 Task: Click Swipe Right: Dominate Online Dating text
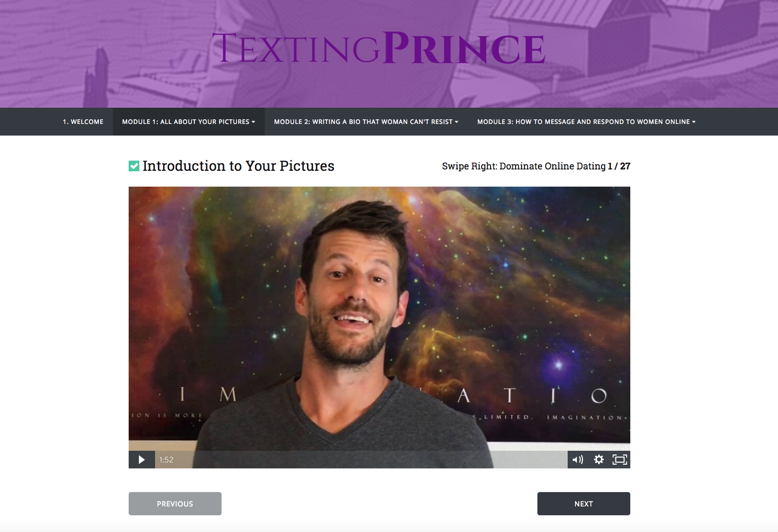click(524, 166)
